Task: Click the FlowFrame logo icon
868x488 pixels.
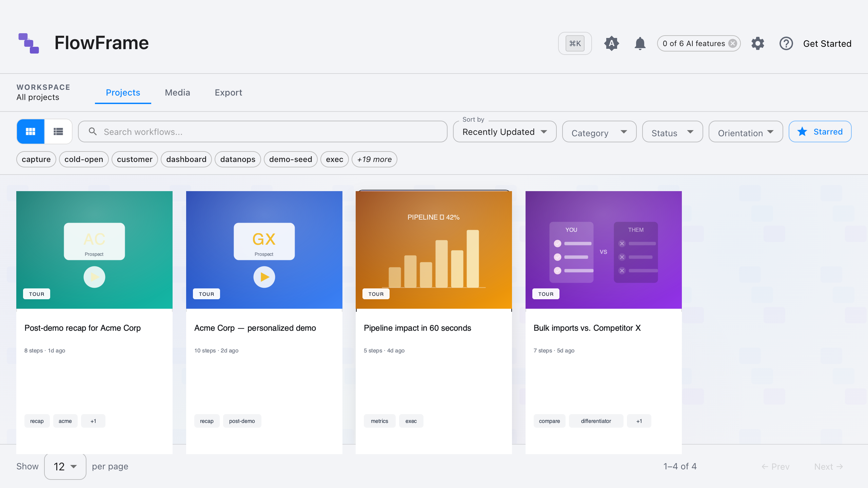Action: point(29,43)
